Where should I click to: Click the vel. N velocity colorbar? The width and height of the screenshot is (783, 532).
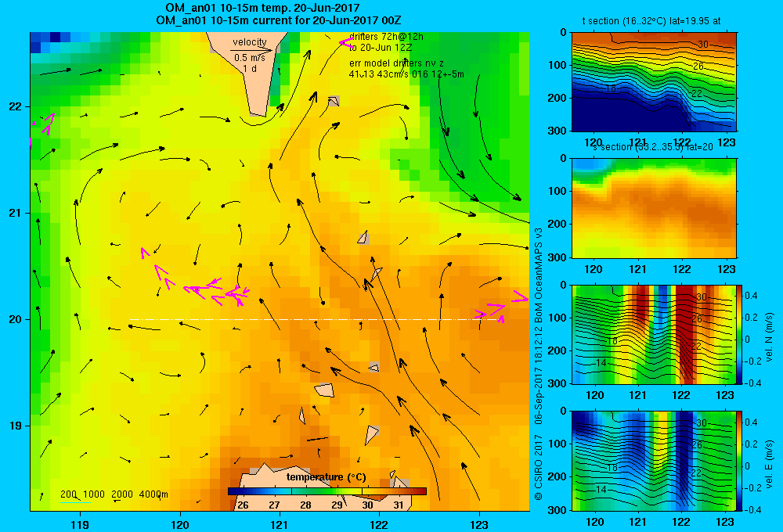click(739, 334)
